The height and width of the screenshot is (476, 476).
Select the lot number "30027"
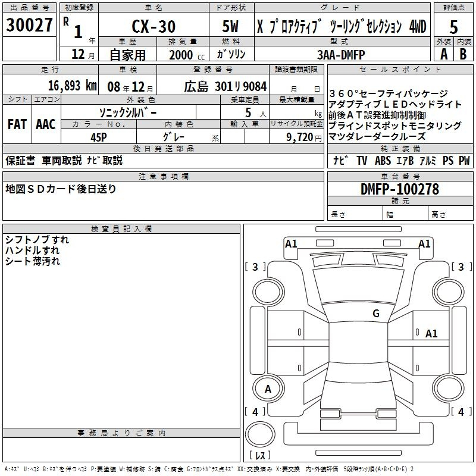[29, 25]
